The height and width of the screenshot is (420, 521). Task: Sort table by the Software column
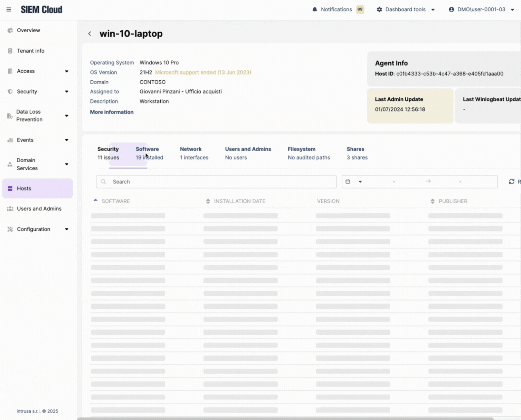click(115, 201)
